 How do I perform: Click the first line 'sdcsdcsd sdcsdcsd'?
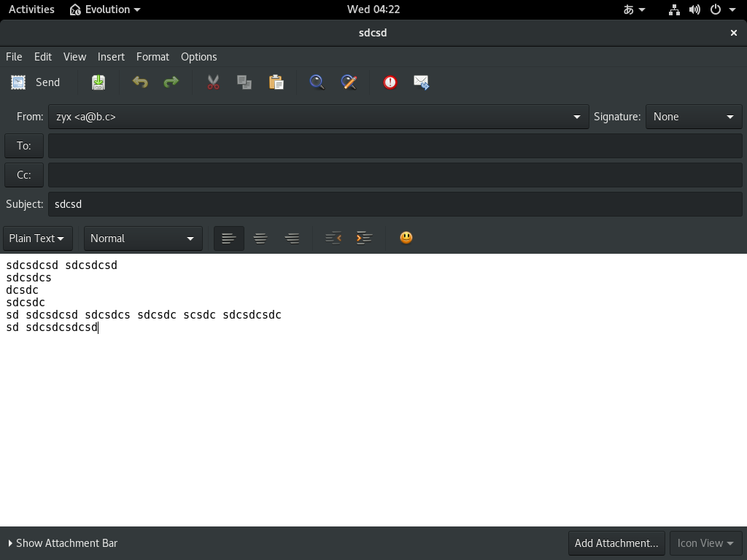tap(61, 265)
